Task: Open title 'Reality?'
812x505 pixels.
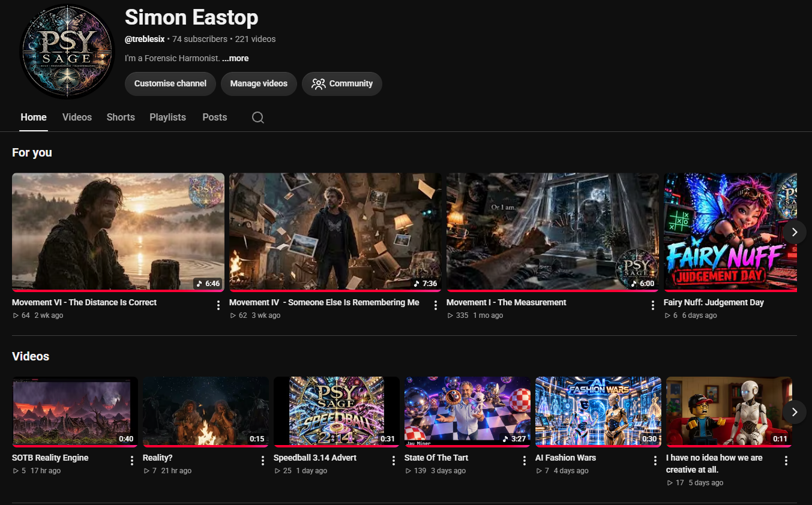Action: click(157, 458)
